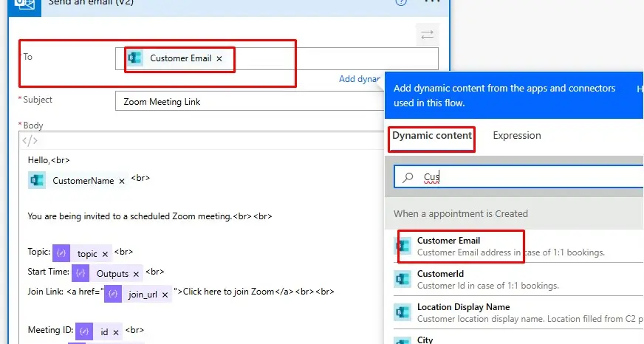Screen dimensions: 644x344
Task: Click the Add dynamic content link
Action: (x=360, y=79)
